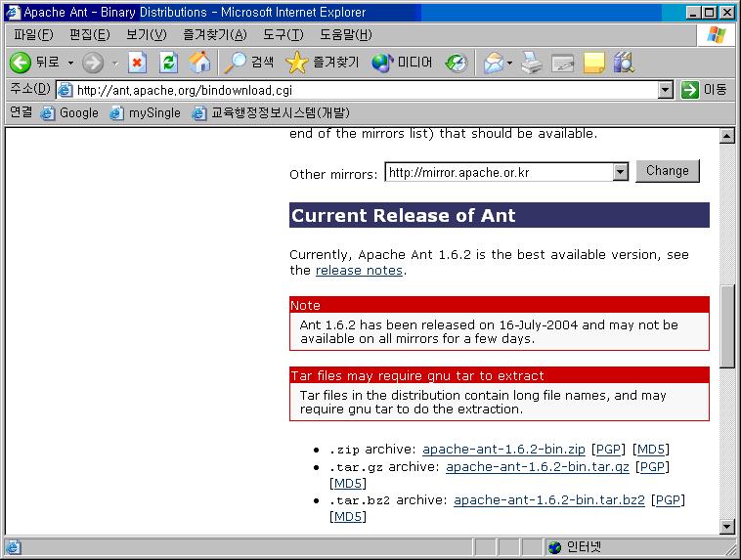Click the 연결 links bar label
This screenshot has width=741, height=560.
pos(22,112)
